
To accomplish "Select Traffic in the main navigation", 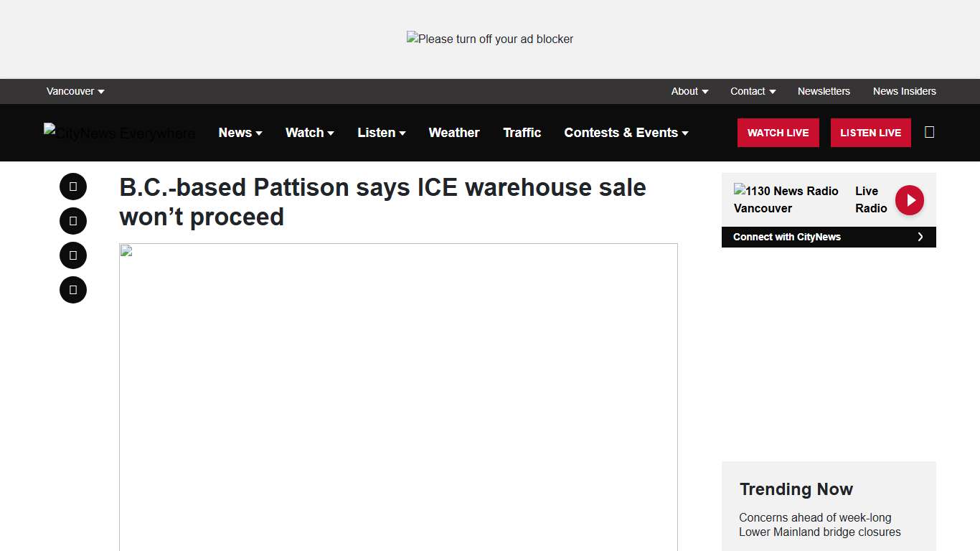I will pyautogui.click(x=522, y=133).
